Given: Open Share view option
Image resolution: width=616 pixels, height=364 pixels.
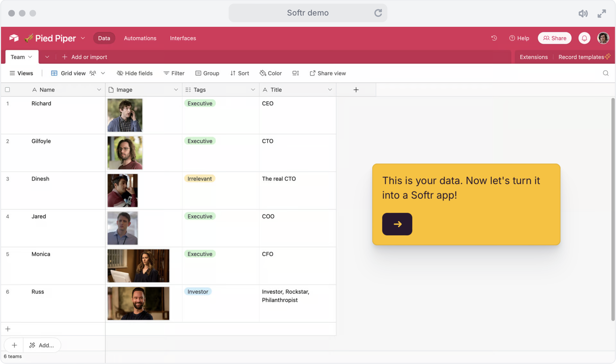Looking at the screenshot, I should [328, 73].
